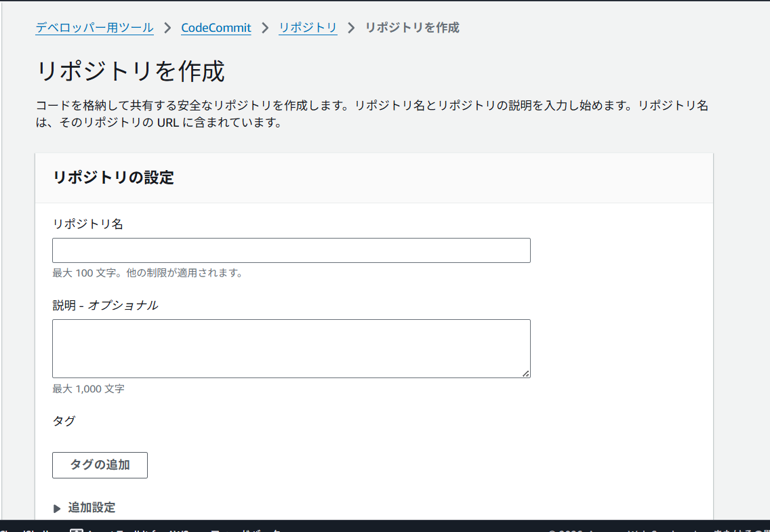Click the リポジトリの設定 panel header

click(x=113, y=178)
